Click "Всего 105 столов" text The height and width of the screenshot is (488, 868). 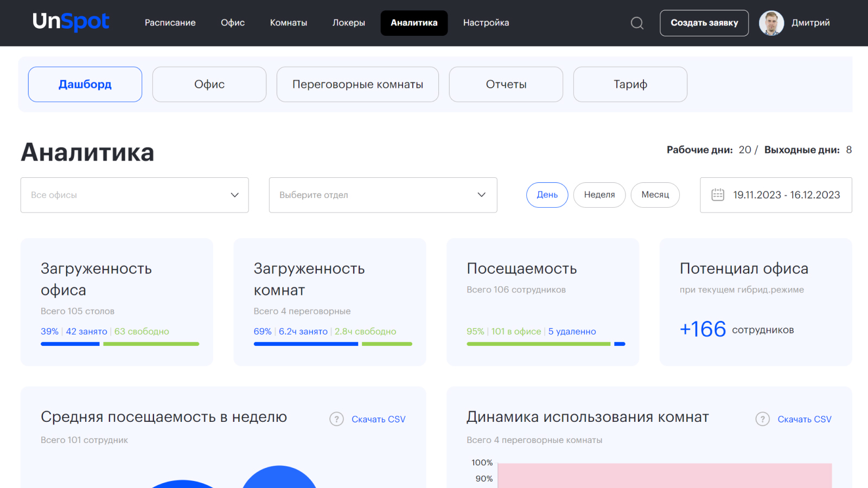point(78,311)
